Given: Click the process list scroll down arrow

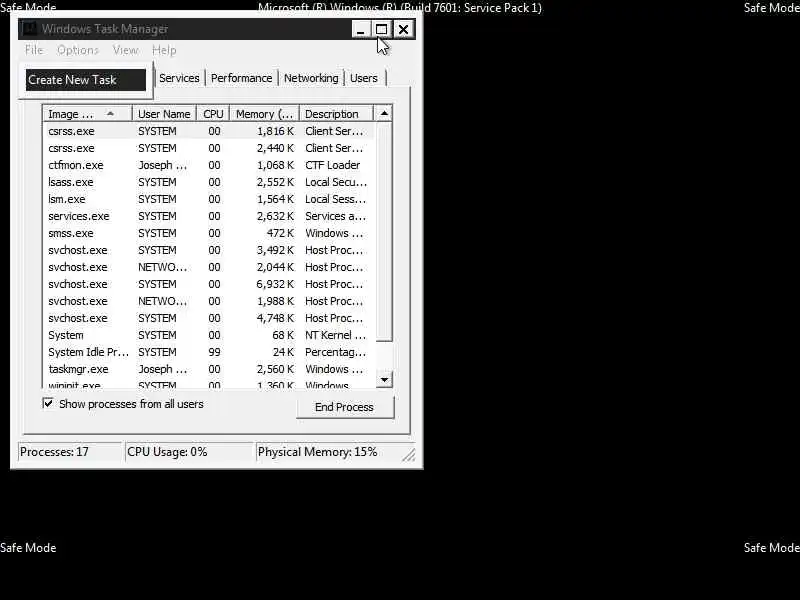Looking at the screenshot, I should (384, 380).
